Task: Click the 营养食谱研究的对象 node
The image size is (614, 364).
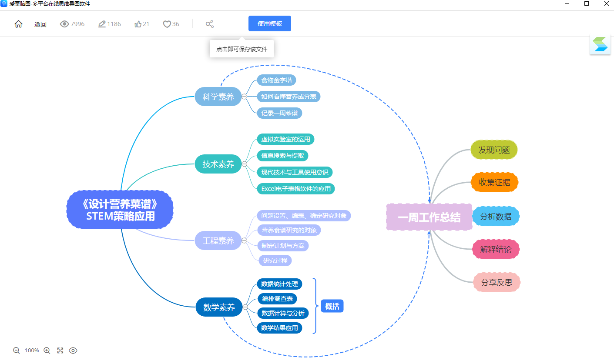Action: click(x=289, y=230)
